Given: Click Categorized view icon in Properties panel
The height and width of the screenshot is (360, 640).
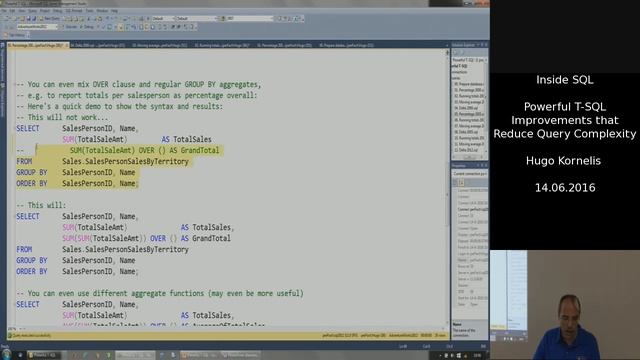Looking at the screenshot, I should (456, 182).
